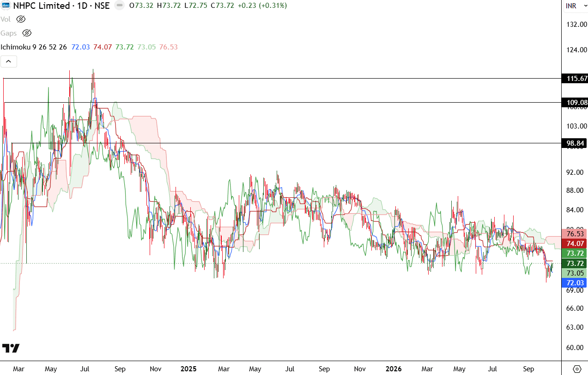Click the high value H73.72 in header
Image resolution: width=588 pixels, height=375 pixels.
click(x=170, y=6)
